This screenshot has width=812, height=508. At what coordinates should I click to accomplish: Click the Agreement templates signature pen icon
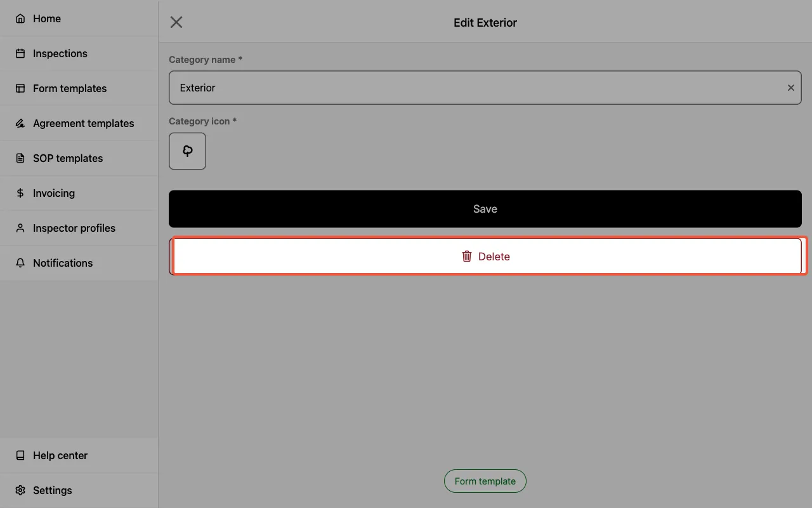point(19,123)
